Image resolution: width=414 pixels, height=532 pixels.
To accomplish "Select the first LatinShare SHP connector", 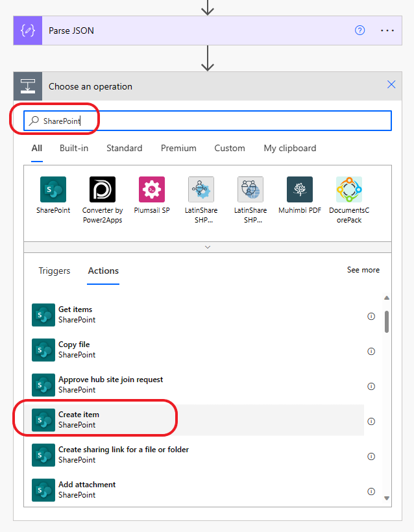I will point(201,189).
